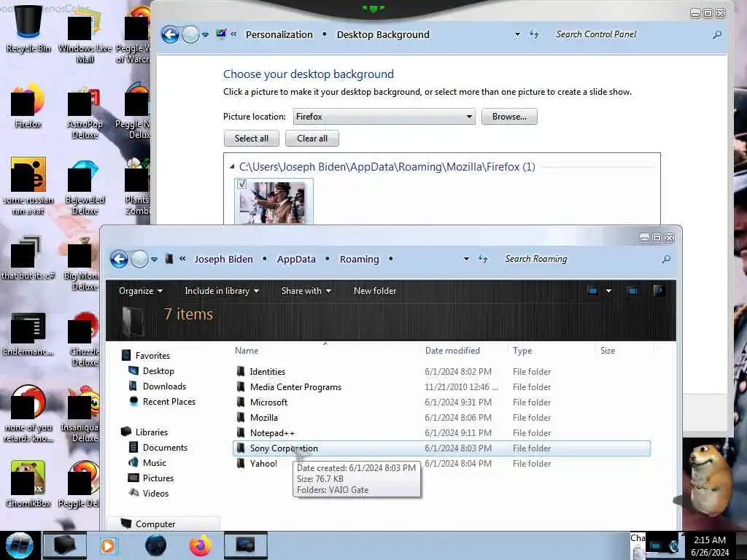Click refresh icon in Control Panel address bar
This screenshot has height=560, width=747.
point(534,34)
